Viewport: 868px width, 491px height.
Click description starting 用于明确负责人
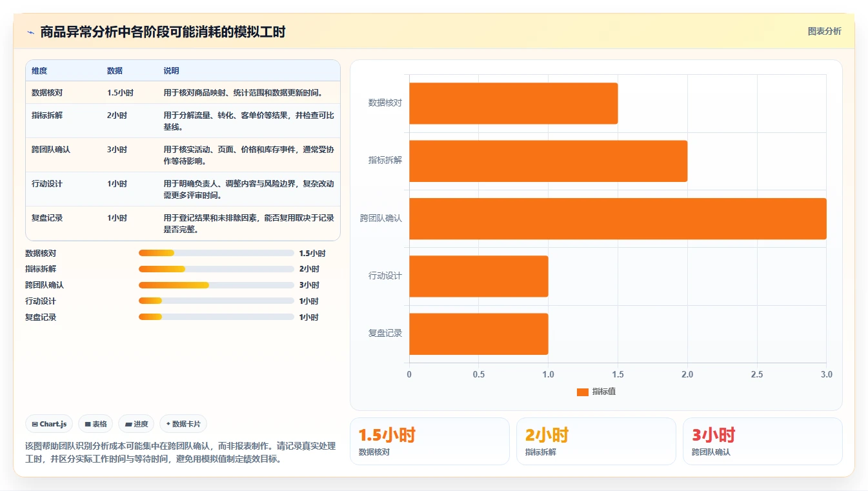tap(248, 189)
